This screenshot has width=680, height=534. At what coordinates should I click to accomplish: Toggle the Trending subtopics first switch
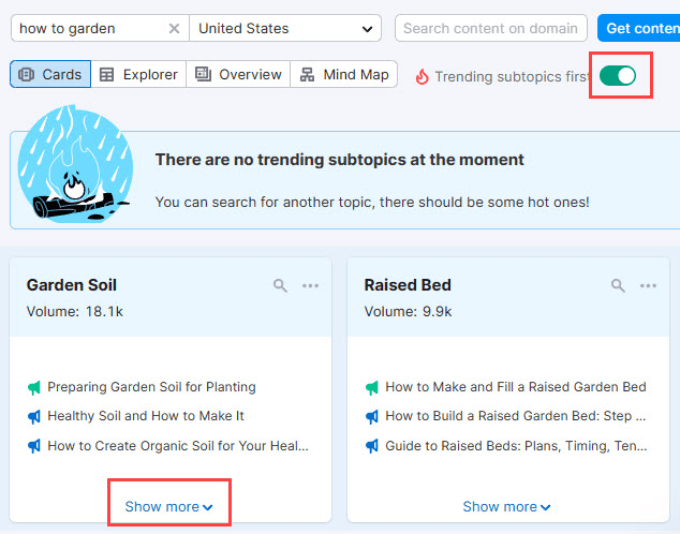pos(618,76)
